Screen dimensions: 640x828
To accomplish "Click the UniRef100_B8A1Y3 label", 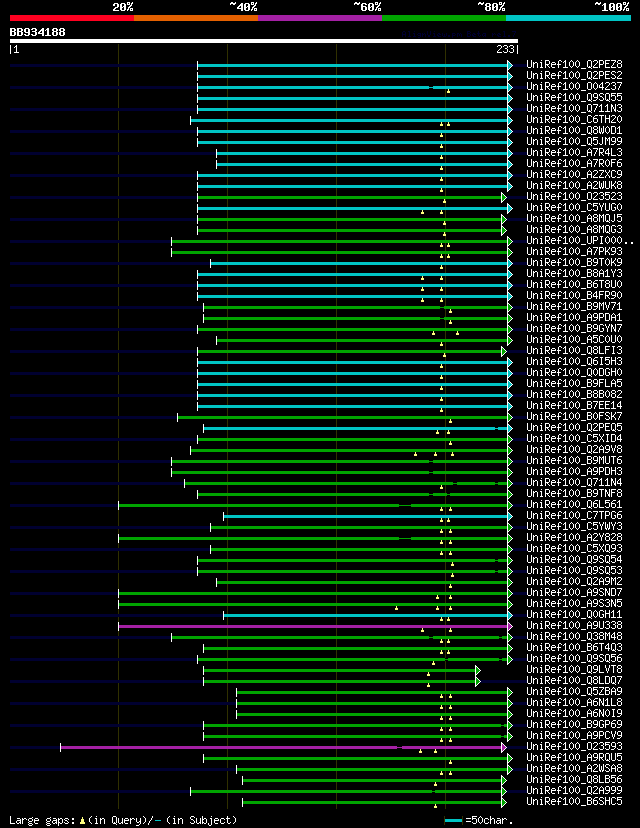I will click(574, 274).
